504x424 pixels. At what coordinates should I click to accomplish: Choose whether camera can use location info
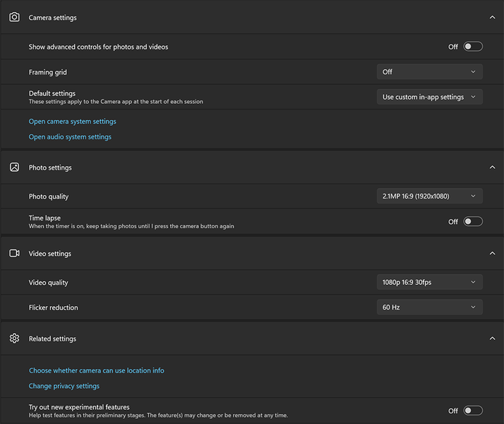click(96, 370)
